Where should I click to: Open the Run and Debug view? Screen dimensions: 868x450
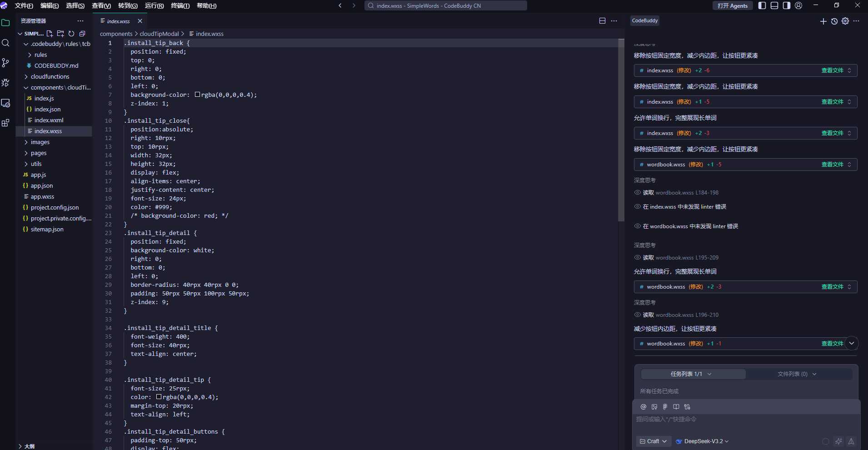click(5, 83)
